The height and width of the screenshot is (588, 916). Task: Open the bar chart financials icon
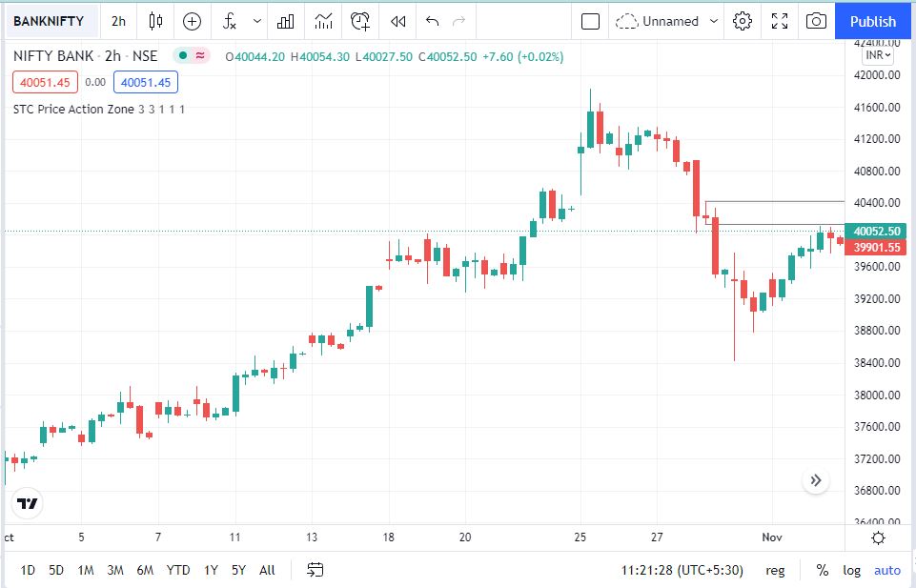285,21
